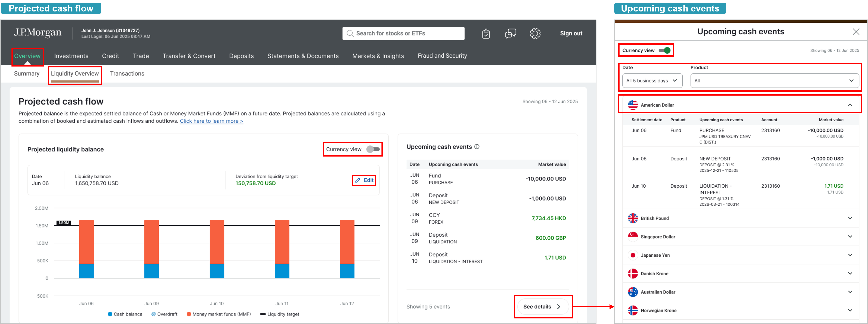Open the Product filter dropdown
Viewport: 868px width, 324px height.
[x=774, y=81]
